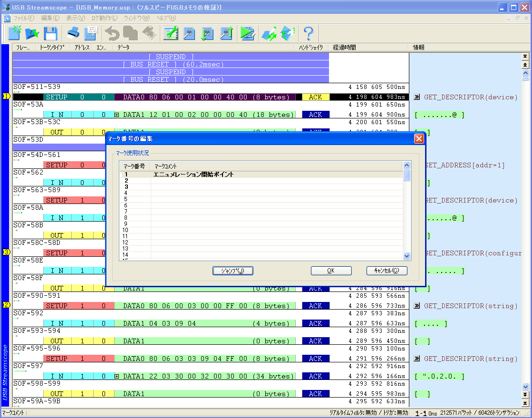Image resolution: width=532 pixels, height=418 pixels.
Task: Click the greyed Undo arrow icon
Action: click(112, 33)
